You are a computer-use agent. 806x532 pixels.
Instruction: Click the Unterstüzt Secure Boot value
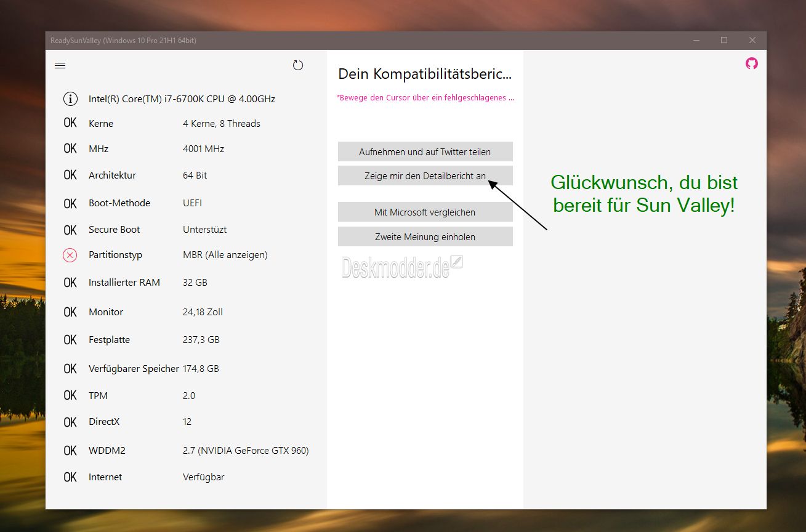point(204,229)
